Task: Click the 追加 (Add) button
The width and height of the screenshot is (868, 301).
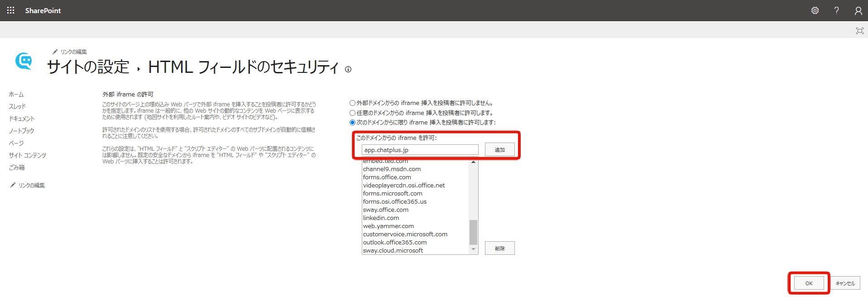Action: pyautogui.click(x=499, y=150)
